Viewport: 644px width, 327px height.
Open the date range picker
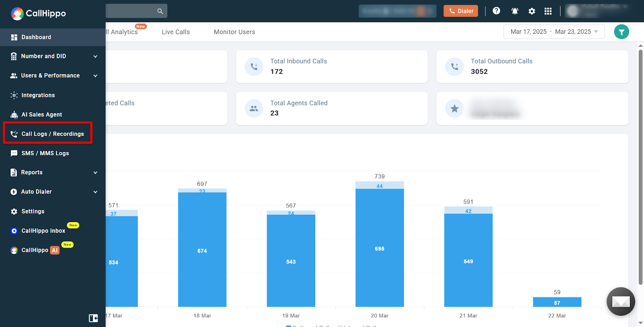554,32
